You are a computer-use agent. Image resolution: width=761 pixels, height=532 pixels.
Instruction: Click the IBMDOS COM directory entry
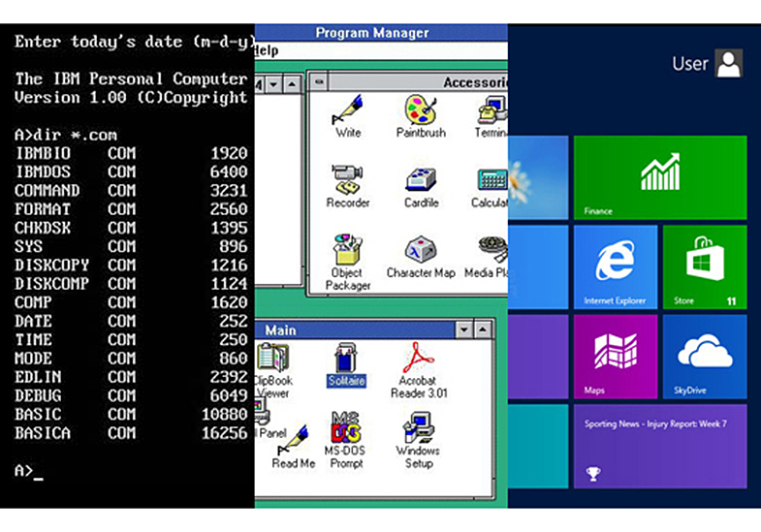coord(131,172)
